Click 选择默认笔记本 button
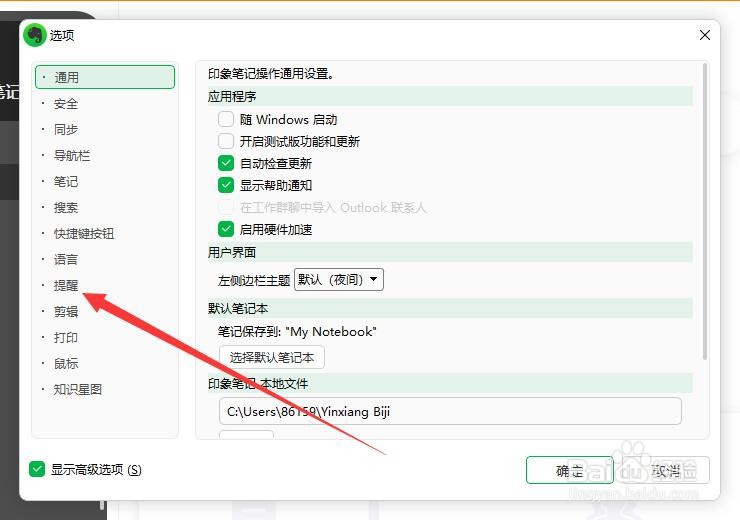Viewport: 740px width, 520px height. point(272,357)
